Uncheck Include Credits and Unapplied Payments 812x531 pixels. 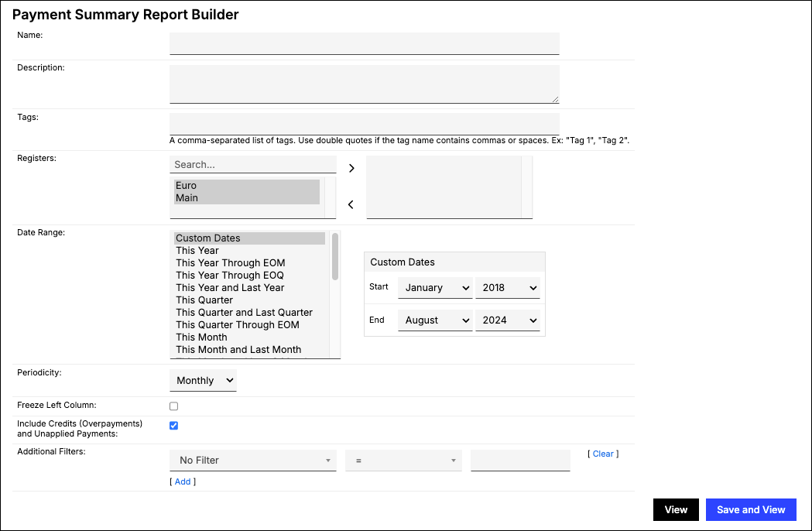pyautogui.click(x=174, y=425)
